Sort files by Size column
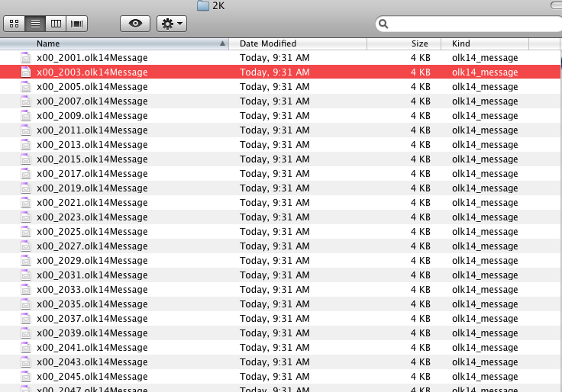The height and width of the screenshot is (392, 562). (x=404, y=43)
